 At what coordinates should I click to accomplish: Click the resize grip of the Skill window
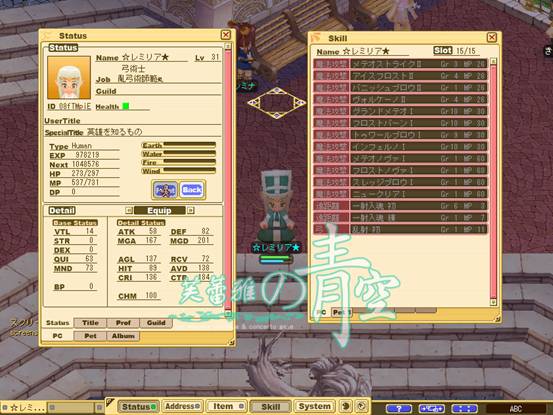[497, 319]
